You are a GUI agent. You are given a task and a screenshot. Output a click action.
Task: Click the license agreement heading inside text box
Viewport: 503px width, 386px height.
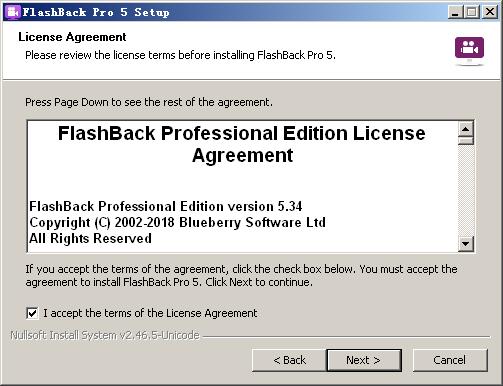point(242,144)
